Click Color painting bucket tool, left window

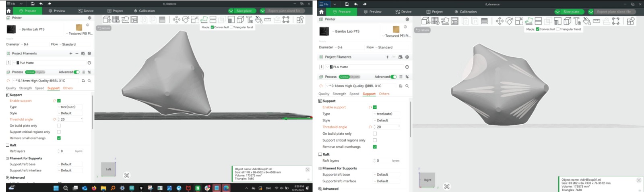click(258, 19)
